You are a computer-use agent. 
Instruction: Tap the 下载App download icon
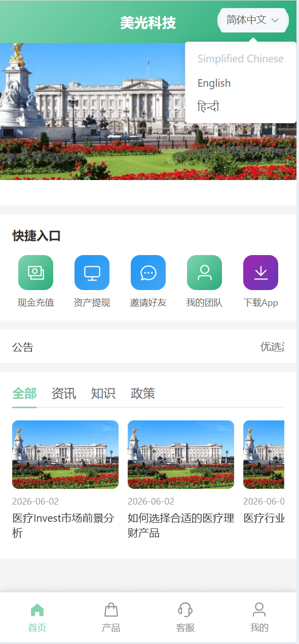tap(260, 272)
